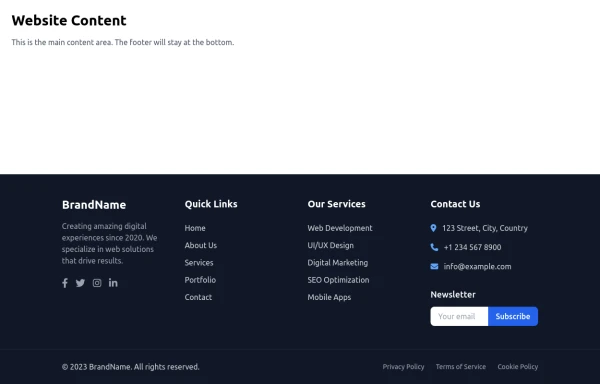The width and height of the screenshot is (600, 384).
Task: Click the Newsletter heading
Action: 453,295
